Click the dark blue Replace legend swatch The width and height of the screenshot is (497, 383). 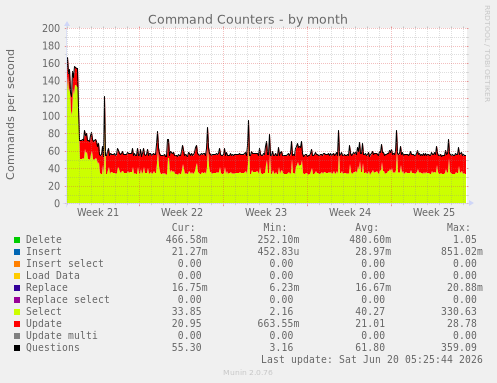click(17, 288)
